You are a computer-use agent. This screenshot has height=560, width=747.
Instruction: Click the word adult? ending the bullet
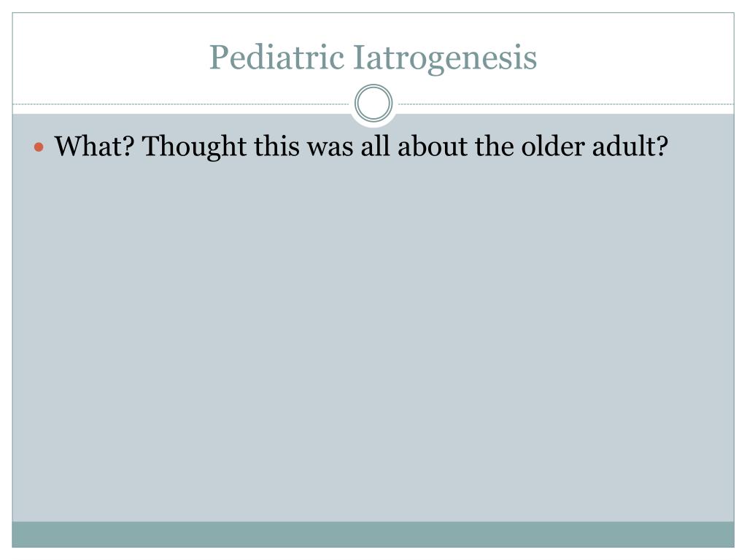[x=630, y=146]
